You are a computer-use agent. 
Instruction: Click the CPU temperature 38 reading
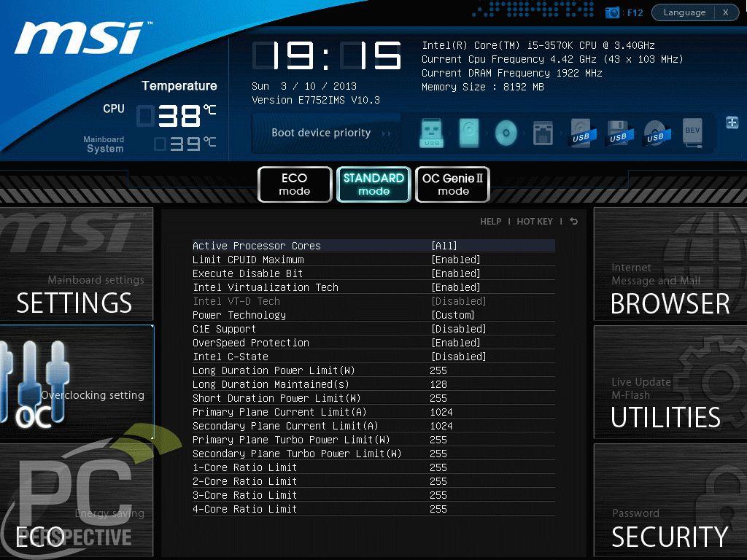pyautogui.click(x=177, y=116)
